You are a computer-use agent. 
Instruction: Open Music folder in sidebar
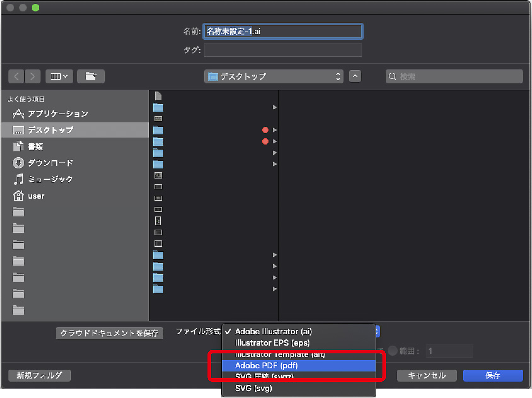50,179
